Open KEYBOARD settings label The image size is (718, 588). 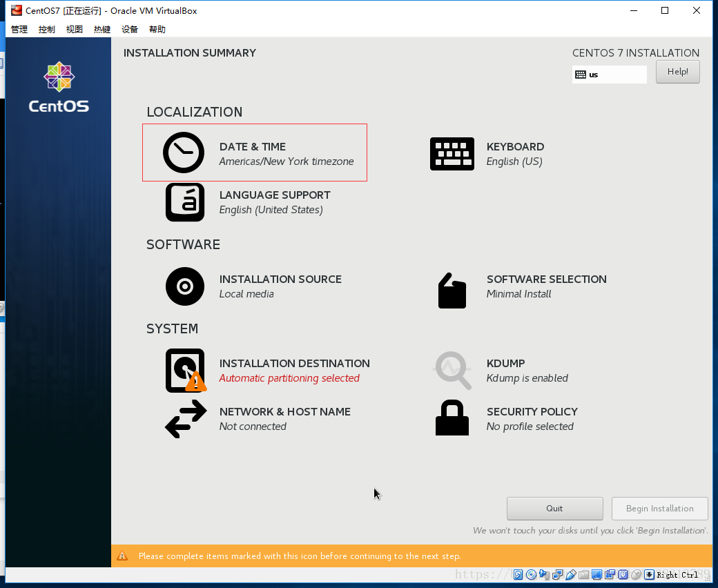coord(515,147)
